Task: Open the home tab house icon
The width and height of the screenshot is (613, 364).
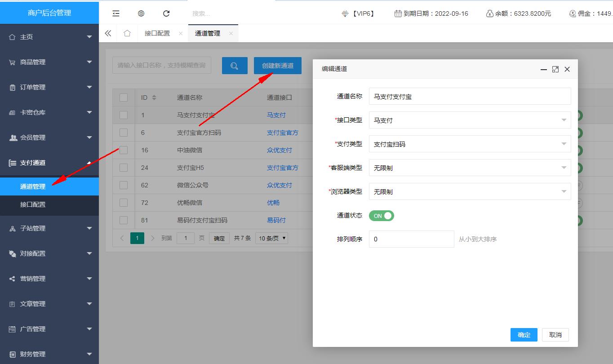Action: click(127, 33)
